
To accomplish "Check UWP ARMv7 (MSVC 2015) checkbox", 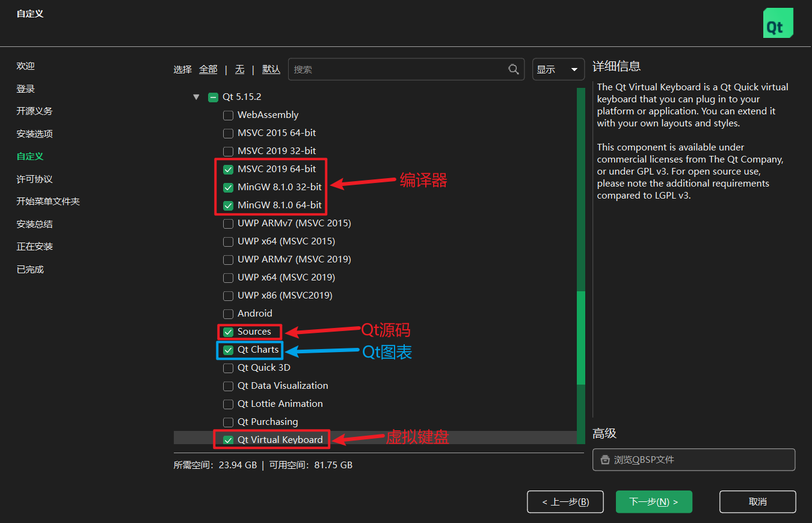I will tap(228, 223).
